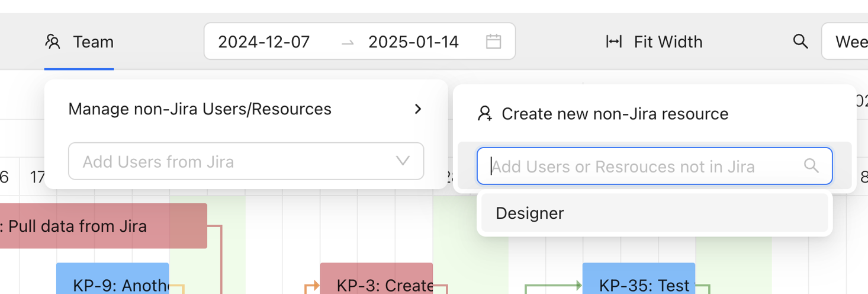The width and height of the screenshot is (868, 294).
Task: Click Create new non-Jira resource
Action: click(615, 114)
